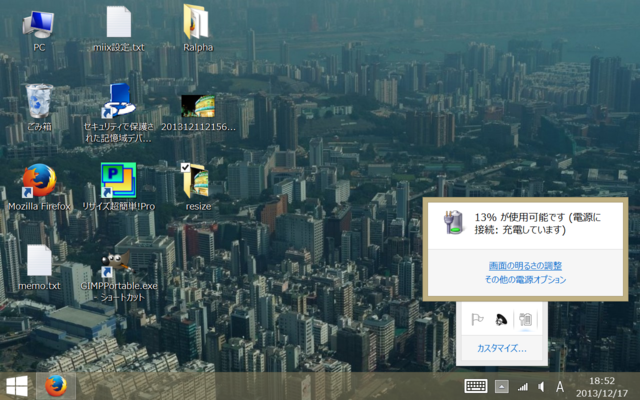Select the resize folder icon
640x400 pixels.
pyautogui.click(x=198, y=181)
